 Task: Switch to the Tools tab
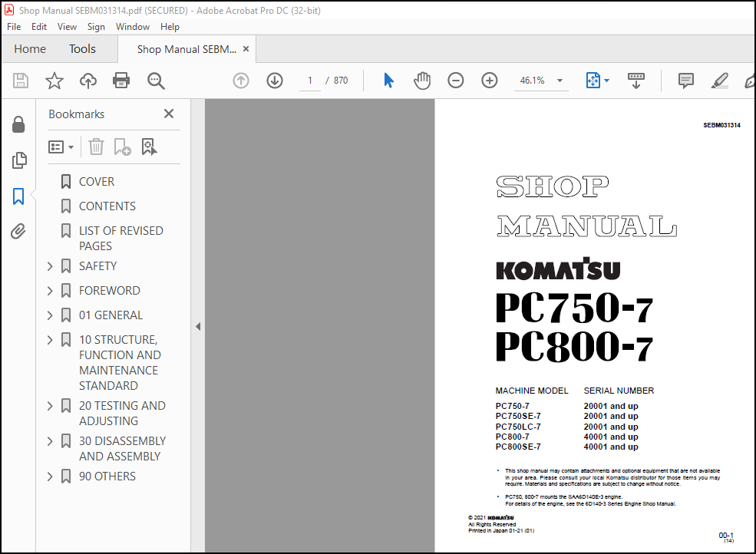(x=82, y=48)
